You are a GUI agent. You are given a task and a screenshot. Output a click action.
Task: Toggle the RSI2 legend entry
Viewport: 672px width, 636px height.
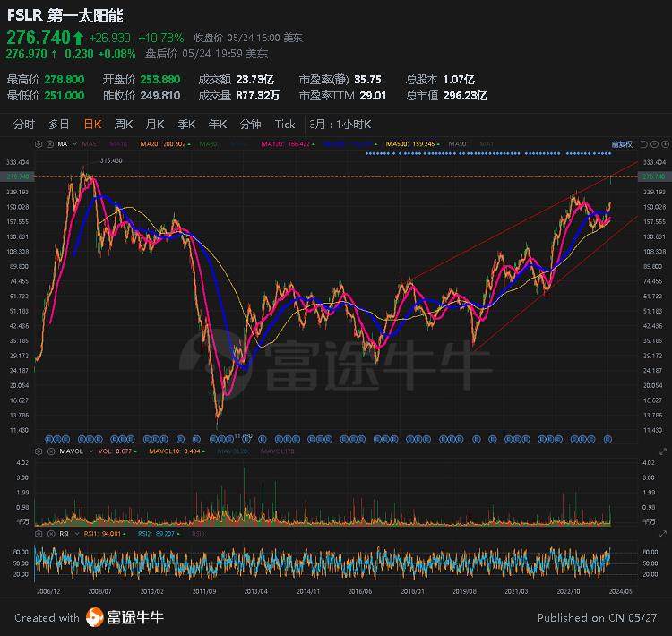click(159, 534)
